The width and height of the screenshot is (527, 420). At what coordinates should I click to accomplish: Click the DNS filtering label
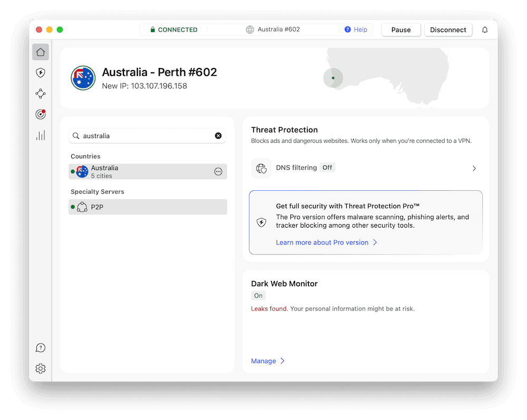(x=296, y=168)
